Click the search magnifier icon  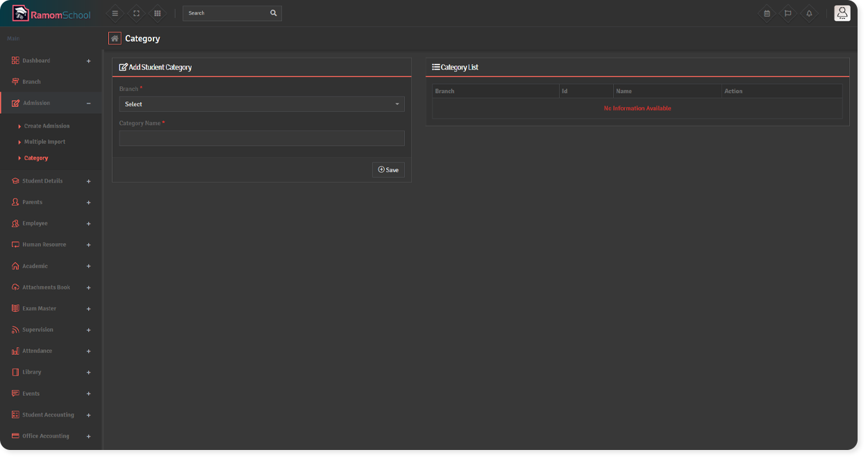[x=274, y=13]
